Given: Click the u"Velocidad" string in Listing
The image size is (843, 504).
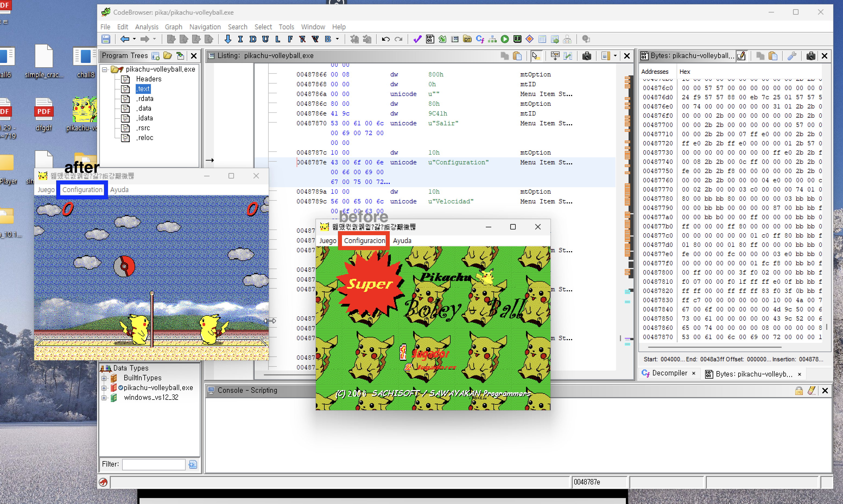Looking at the screenshot, I should [x=451, y=202].
